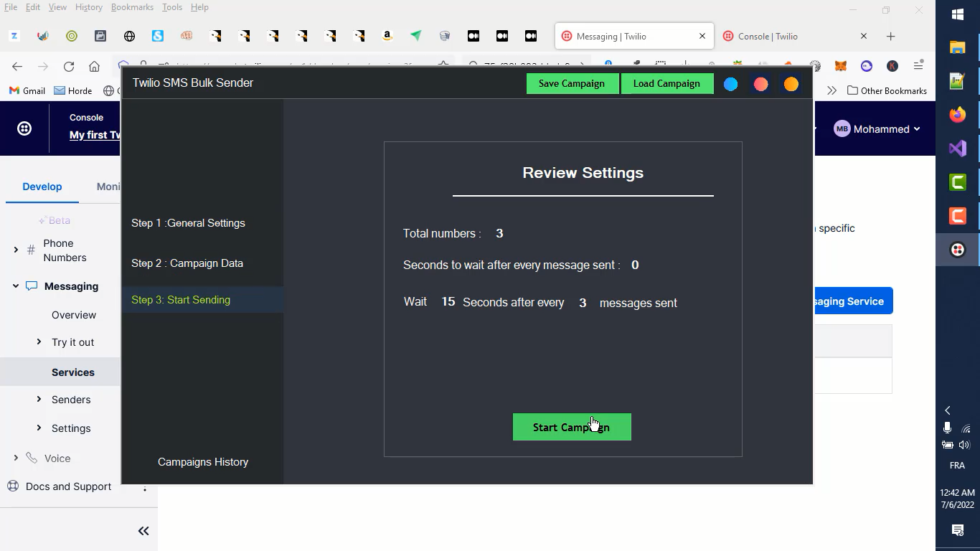Open the blue S icon pinned tab

point(158,36)
